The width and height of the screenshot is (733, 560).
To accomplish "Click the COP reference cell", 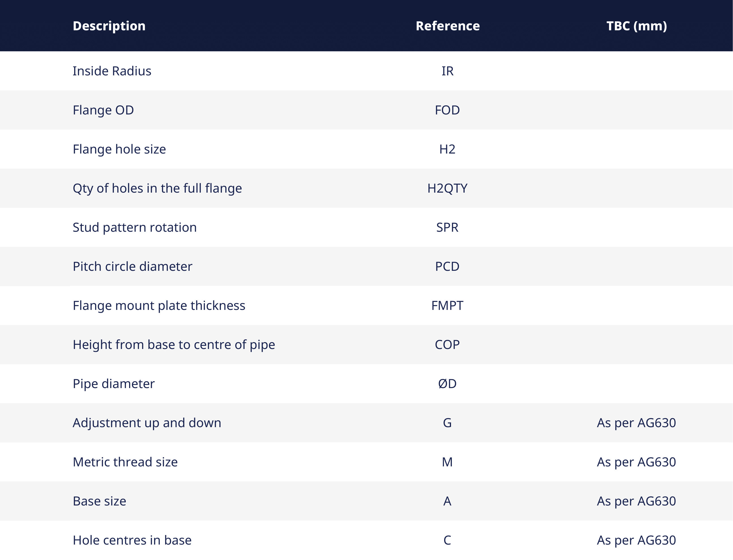I will (x=447, y=344).
